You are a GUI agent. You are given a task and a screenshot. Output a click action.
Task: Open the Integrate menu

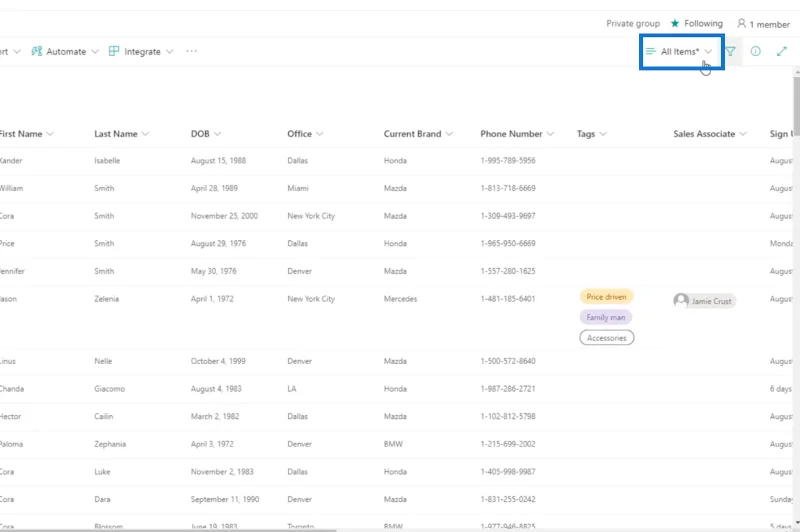point(141,52)
